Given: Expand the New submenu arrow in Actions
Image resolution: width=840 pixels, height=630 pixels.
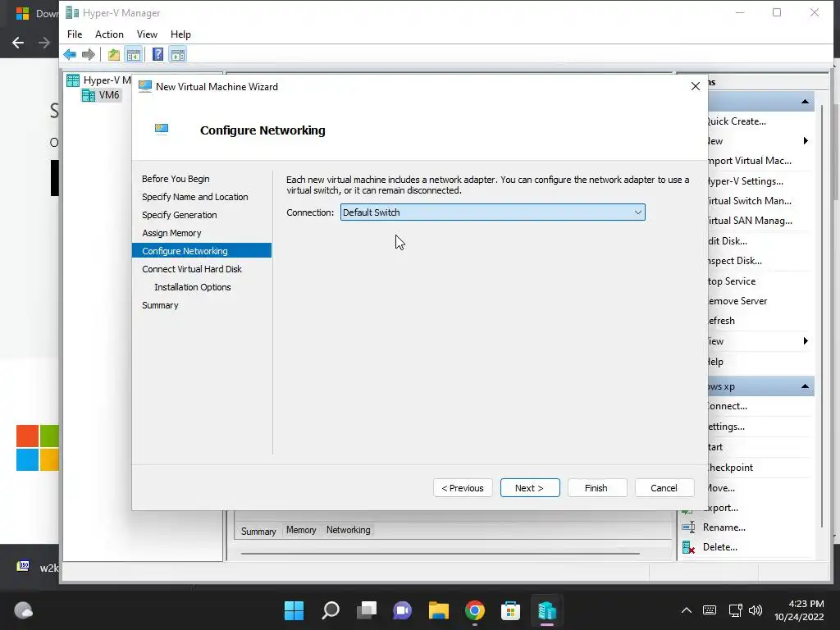Looking at the screenshot, I should click(x=806, y=141).
